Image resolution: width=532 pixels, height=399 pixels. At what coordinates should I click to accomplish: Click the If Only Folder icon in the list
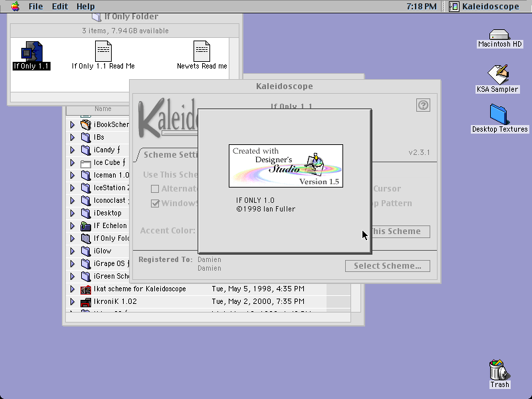(86, 239)
